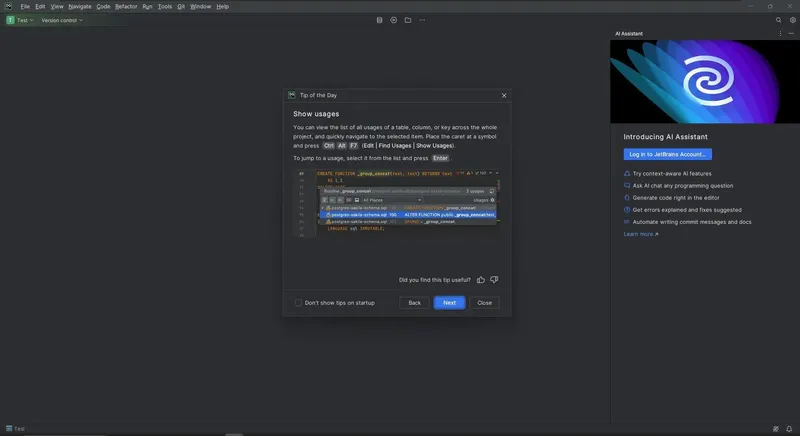
Task: Open AI Assistant panel options (three dots)
Action: click(780, 34)
